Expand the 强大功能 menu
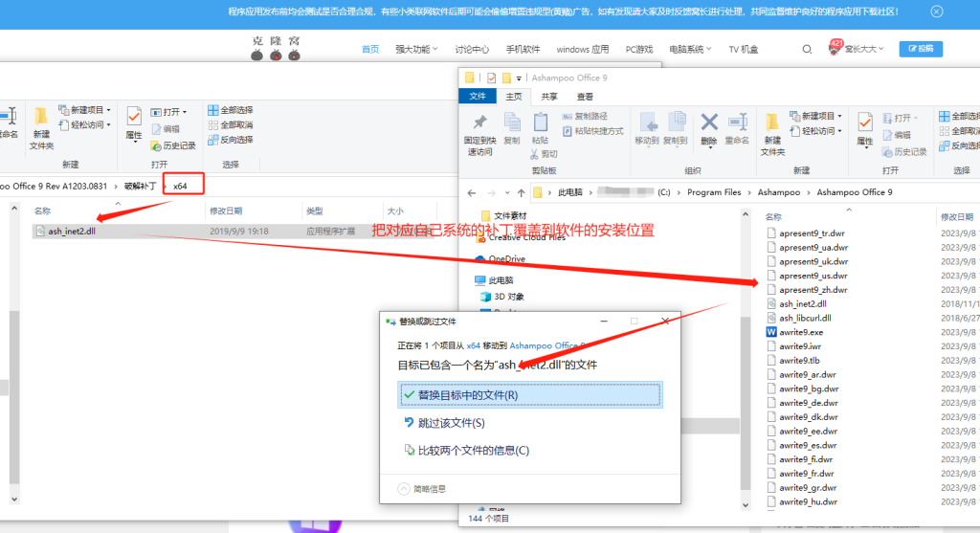The height and width of the screenshot is (533, 980). (x=416, y=49)
